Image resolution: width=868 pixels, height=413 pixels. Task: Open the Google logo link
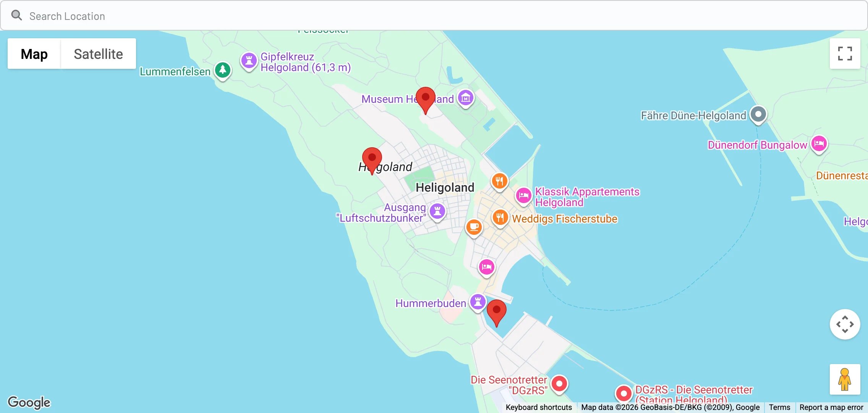pos(29,402)
